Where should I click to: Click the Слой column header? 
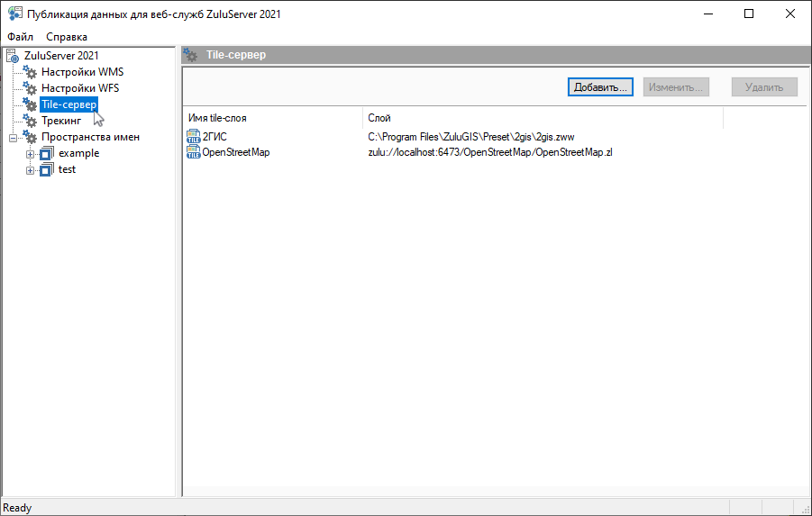(x=543, y=118)
